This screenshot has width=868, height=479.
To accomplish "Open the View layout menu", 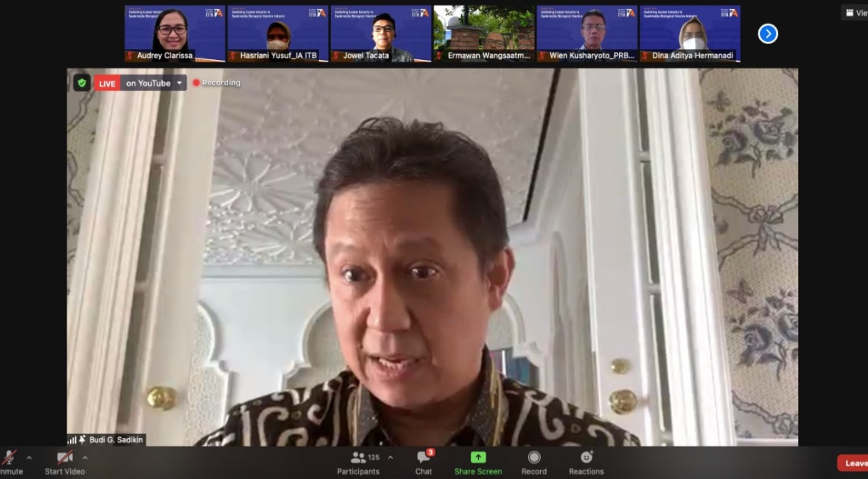I will click(855, 13).
